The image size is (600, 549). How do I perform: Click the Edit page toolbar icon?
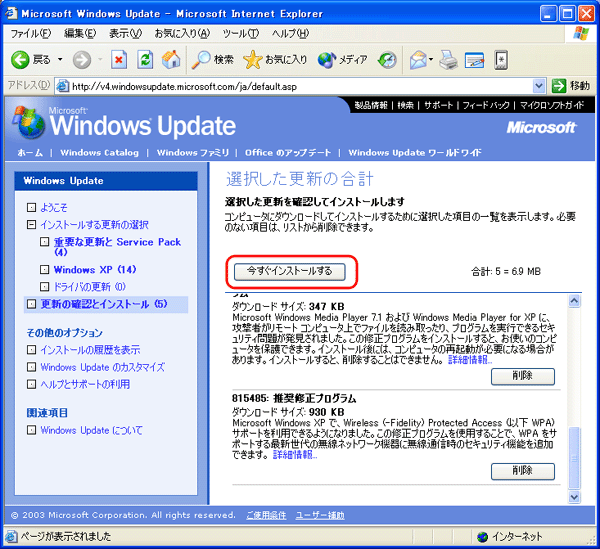[x=474, y=60]
